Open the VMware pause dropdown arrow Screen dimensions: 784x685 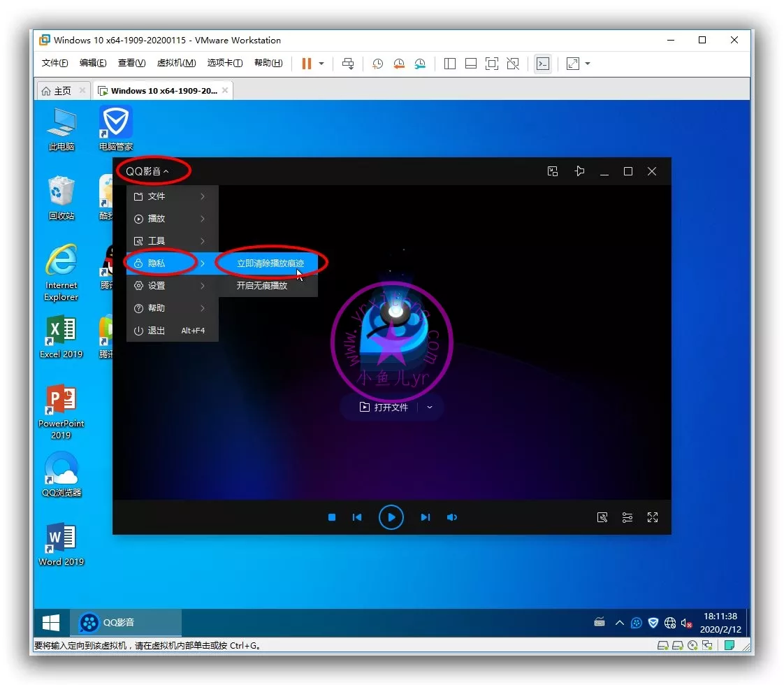pyautogui.click(x=321, y=64)
